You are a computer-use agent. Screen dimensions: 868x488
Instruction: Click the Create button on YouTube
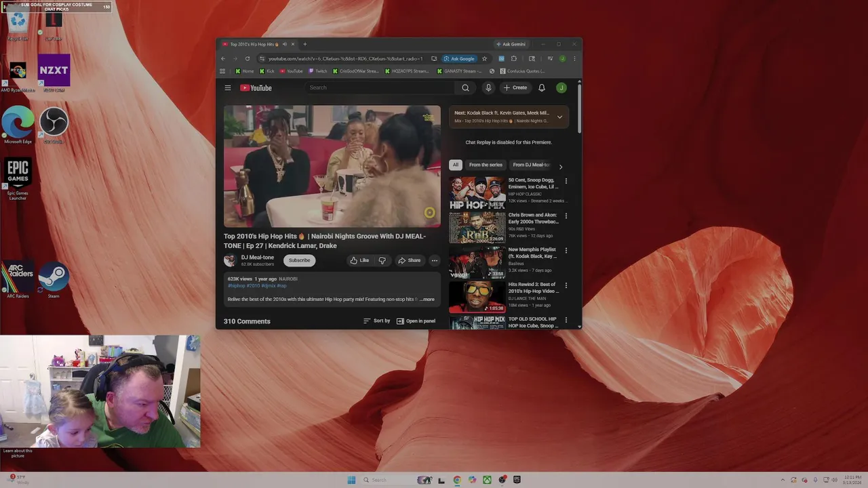point(515,87)
